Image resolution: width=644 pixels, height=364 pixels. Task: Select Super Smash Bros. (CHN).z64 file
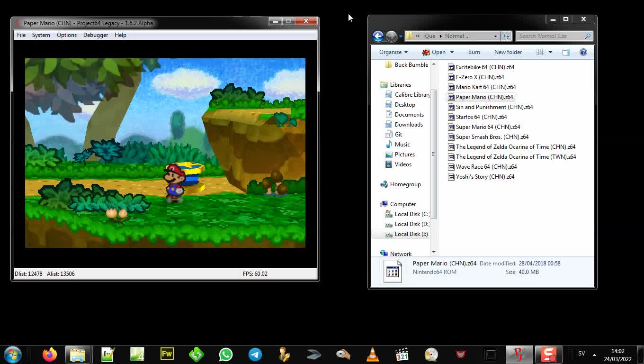(488, 137)
